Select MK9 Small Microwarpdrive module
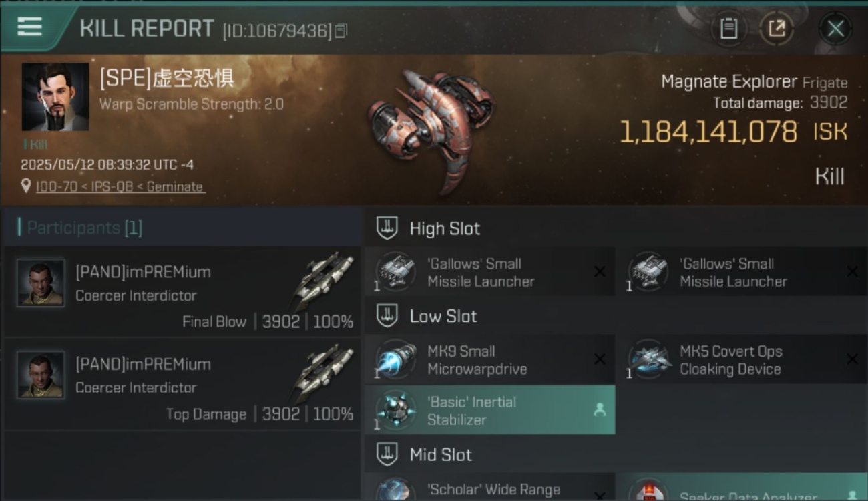 pos(489,359)
